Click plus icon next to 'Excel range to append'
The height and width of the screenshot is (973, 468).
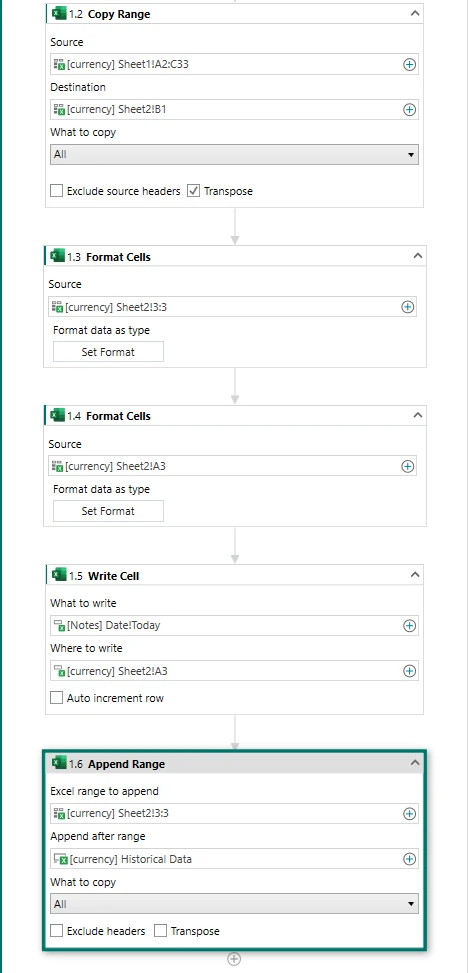410,814
